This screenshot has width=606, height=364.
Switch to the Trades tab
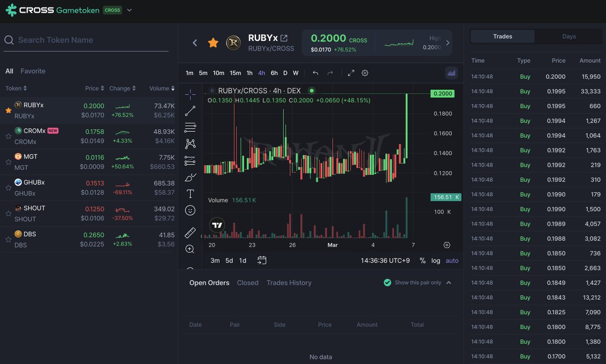(x=502, y=36)
